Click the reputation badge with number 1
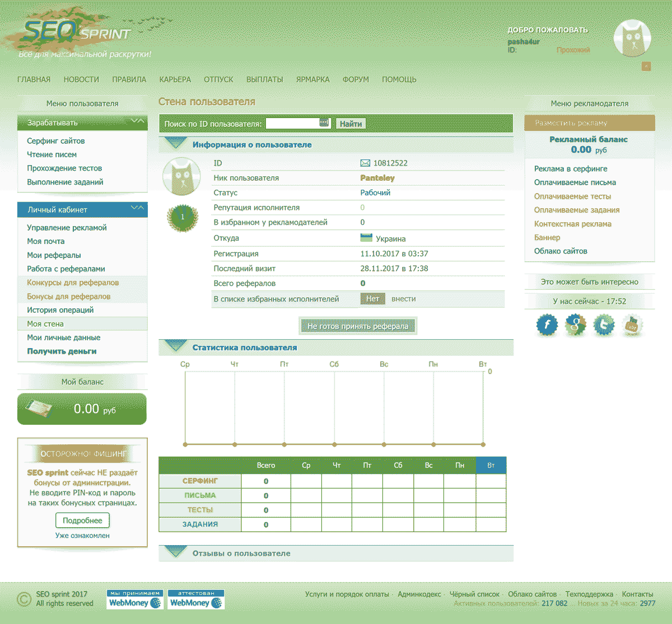672x624 pixels. pos(183,217)
